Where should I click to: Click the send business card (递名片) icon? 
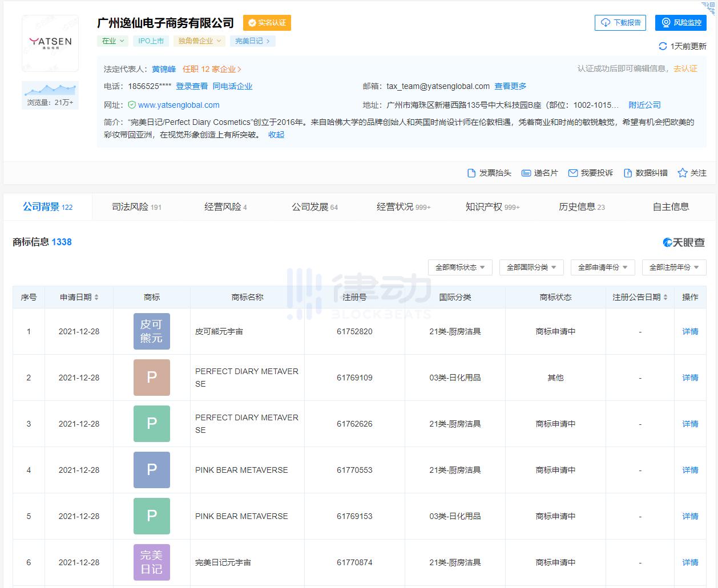526,173
